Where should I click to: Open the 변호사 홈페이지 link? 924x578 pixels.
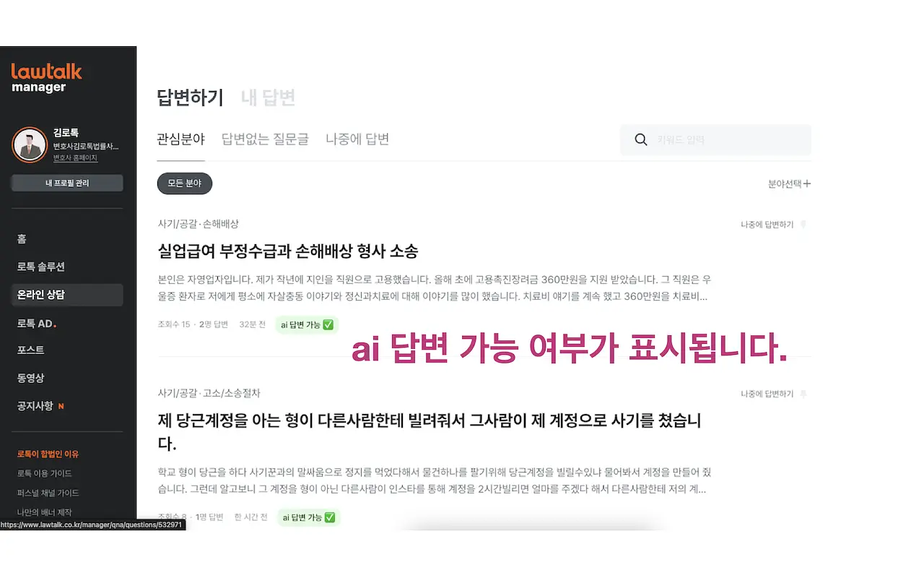pos(75,158)
